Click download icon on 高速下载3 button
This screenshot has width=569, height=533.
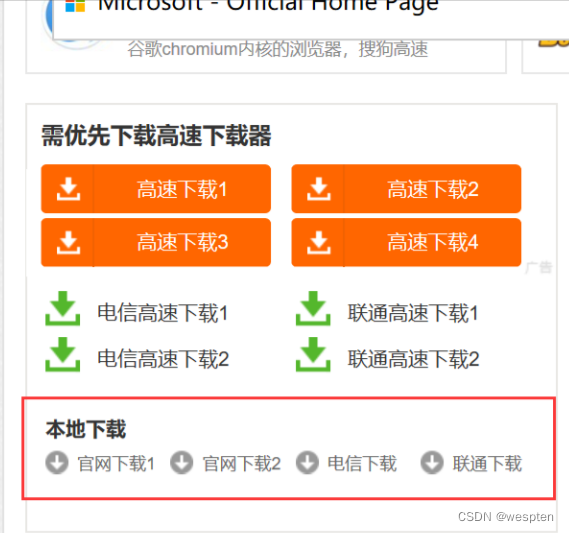coord(68,243)
